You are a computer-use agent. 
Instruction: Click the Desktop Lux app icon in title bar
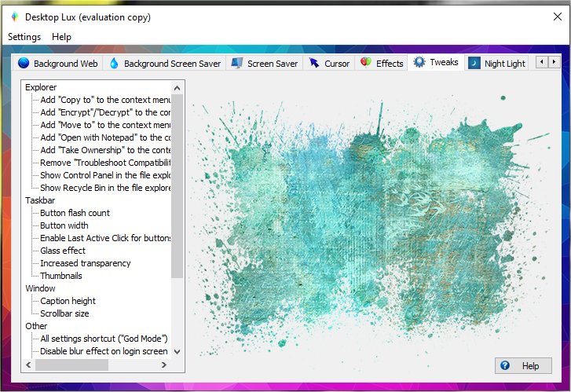(15, 16)
